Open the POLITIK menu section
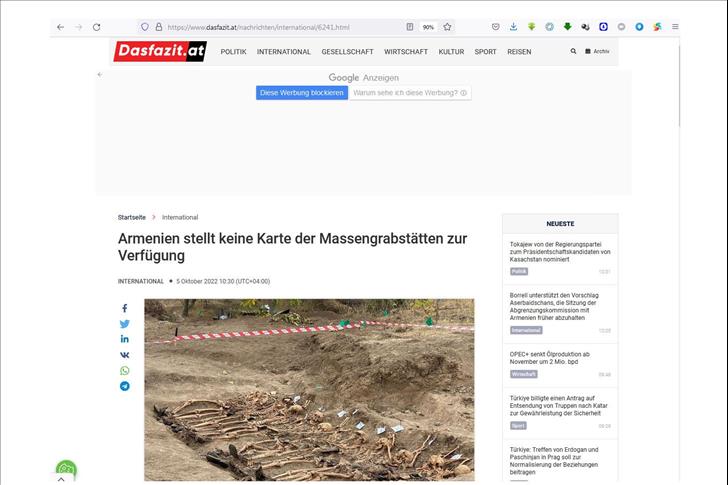This screenshot has width=728, height=485. tap(233, 51)
